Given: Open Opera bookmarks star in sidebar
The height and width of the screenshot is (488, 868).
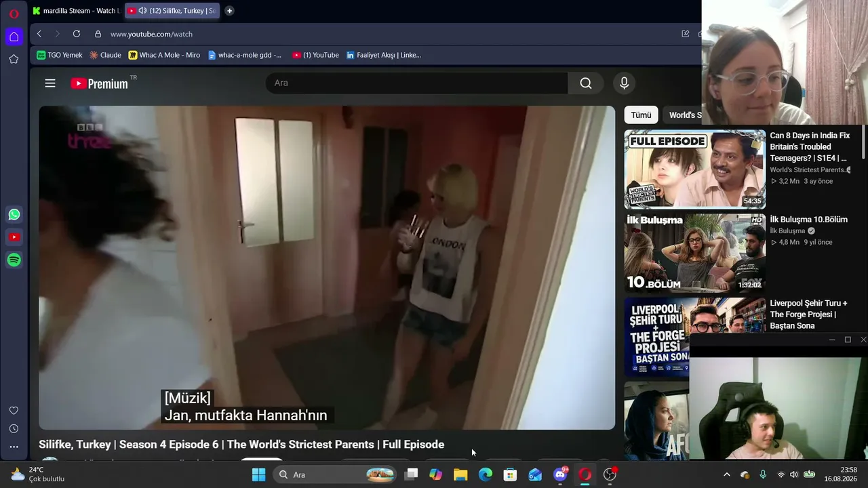Looking at the screenshot, I should [14, 59].
